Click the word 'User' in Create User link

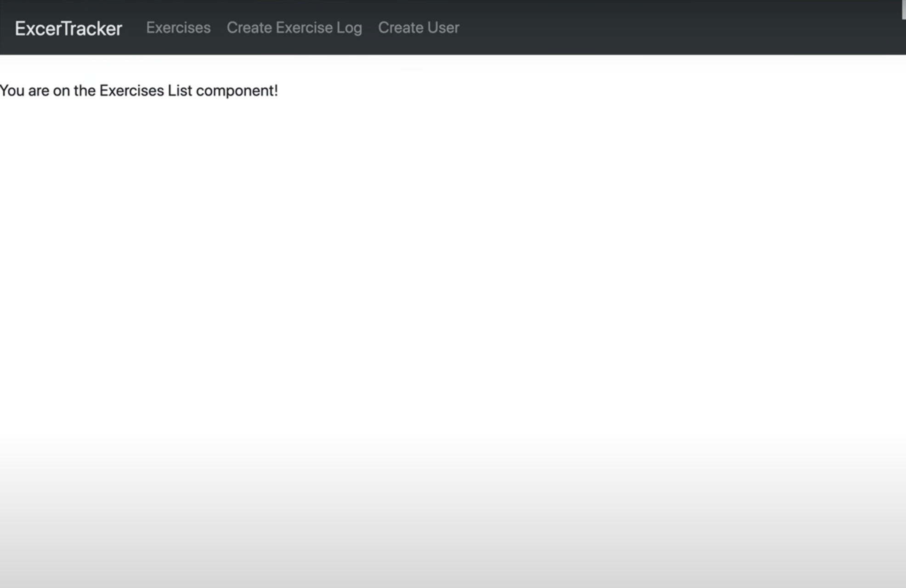pos(443,28)
